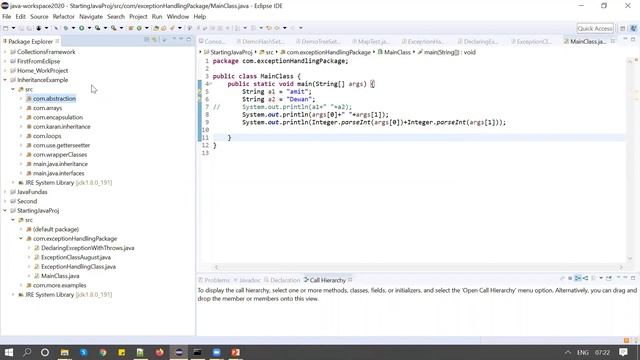Select MainClass.java in Package Explorer

click(x=60, y=276)
